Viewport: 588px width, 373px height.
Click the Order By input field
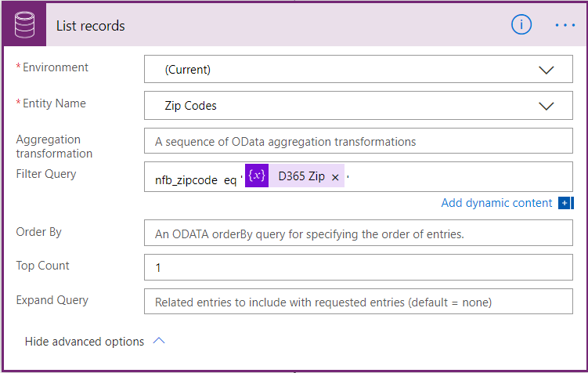[358, 234]
